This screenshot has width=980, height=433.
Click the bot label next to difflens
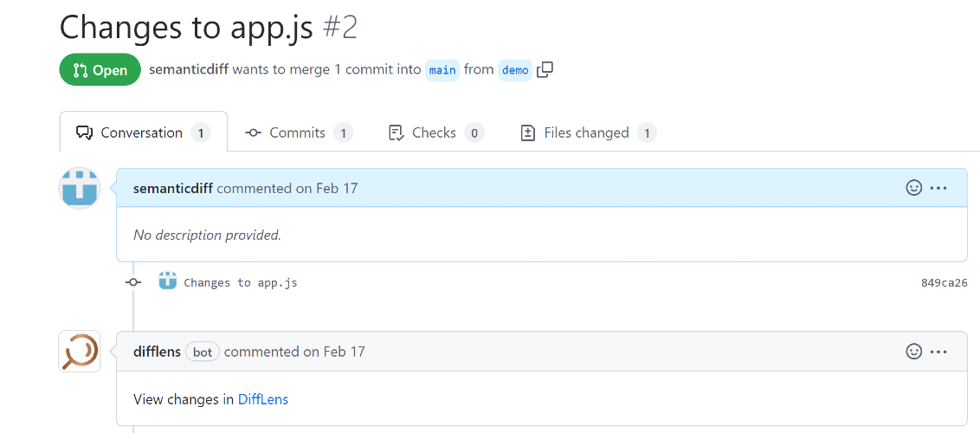pos(203,352)
